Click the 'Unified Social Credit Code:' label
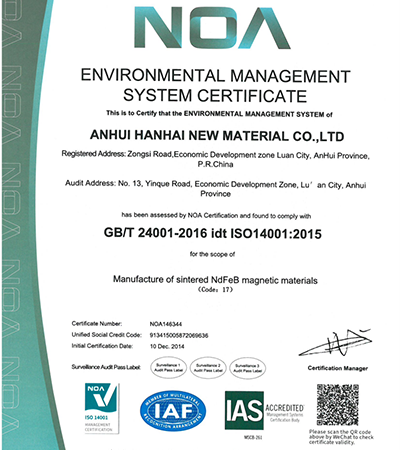The width and height of the screenshot is (400, 450). [107, 335]
